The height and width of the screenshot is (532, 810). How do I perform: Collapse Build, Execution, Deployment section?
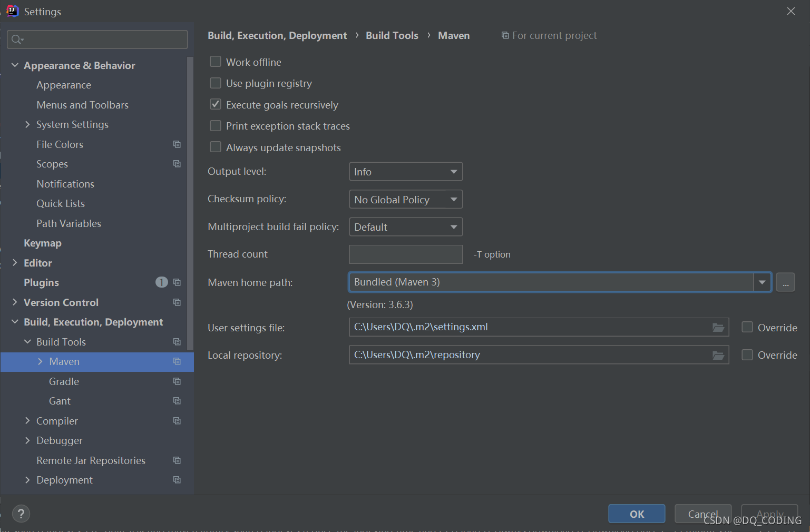tap(15, 322)
